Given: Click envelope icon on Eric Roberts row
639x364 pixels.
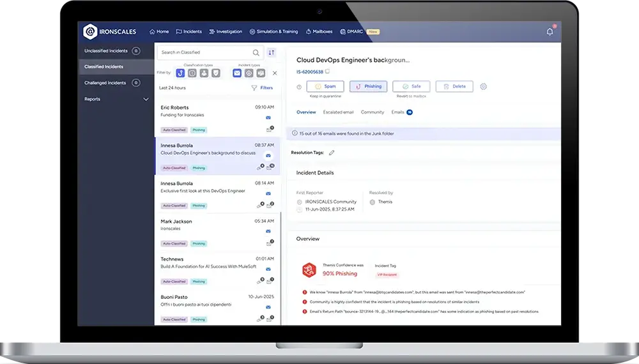Looking at the screenshot, I should click(x=268, y=118).
